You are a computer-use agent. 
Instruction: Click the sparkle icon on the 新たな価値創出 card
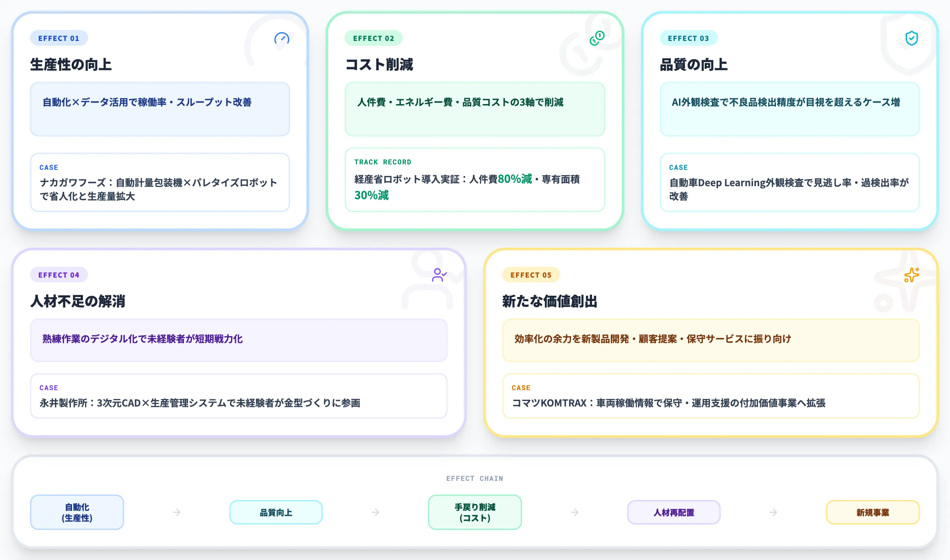(x=911, y=275)
